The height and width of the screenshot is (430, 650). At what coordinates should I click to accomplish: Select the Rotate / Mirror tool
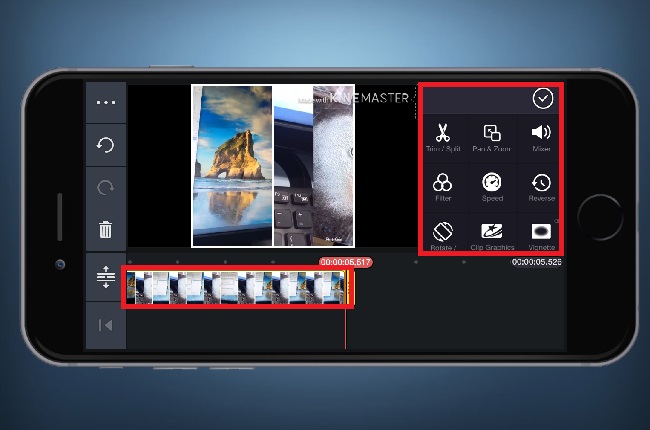point(443,235)
